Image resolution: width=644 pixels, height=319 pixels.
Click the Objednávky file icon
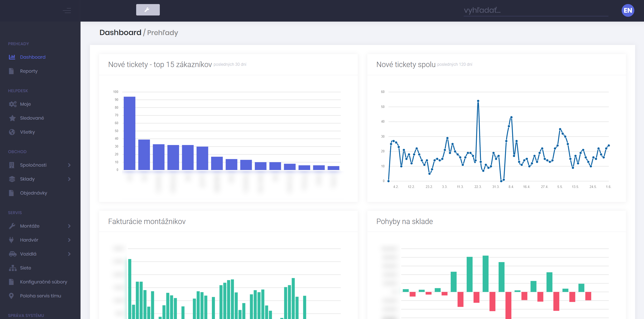(11, 193)
